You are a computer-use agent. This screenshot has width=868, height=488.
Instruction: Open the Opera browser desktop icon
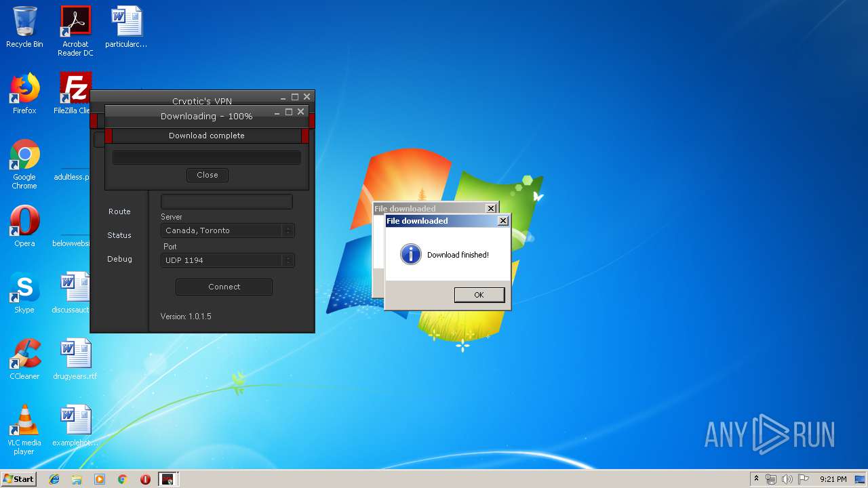click(24, 226)
